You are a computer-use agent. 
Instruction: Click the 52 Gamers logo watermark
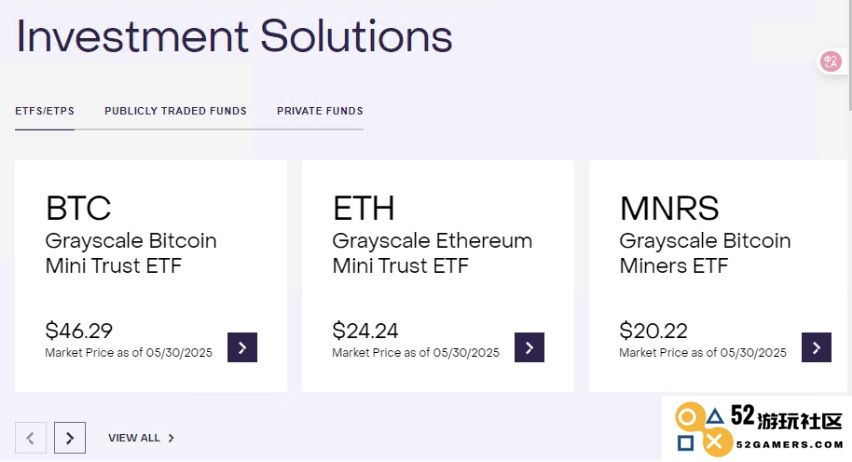click(759, 429)
